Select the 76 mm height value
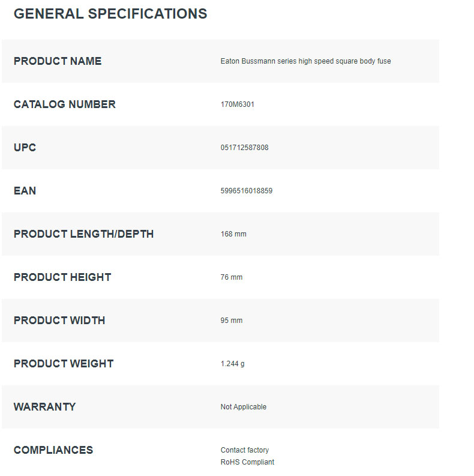The width and height of the screenshot is (474, 476). [x=232, y=277]
